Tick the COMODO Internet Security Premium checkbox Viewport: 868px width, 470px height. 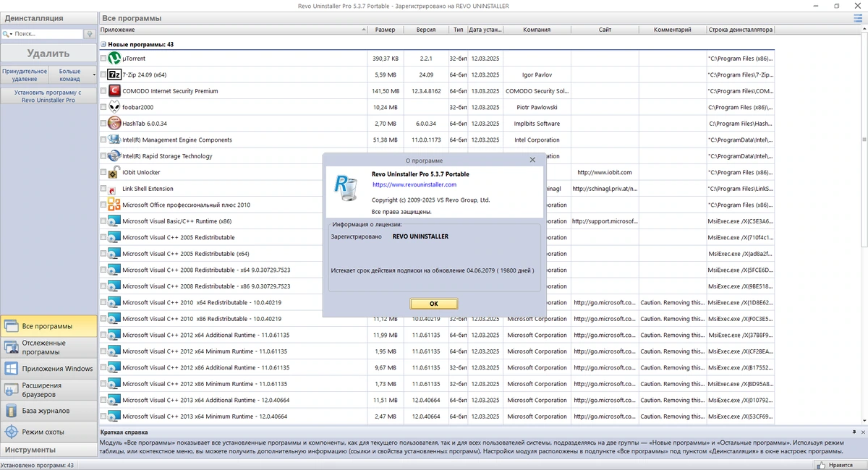click(x=103, y=91)
